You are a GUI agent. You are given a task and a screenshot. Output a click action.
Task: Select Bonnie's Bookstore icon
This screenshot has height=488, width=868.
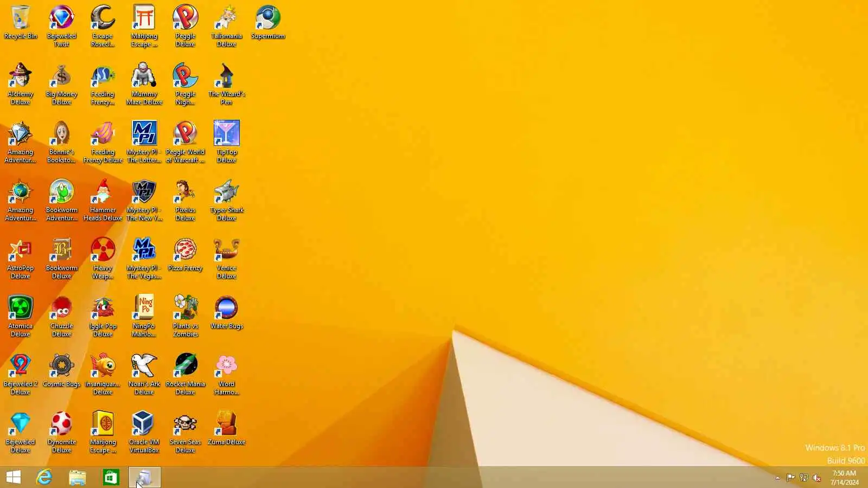pos(62,142)
